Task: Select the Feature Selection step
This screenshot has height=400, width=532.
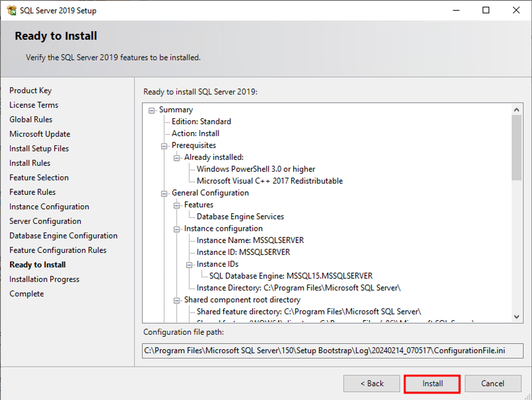Action: pos(39,177)
